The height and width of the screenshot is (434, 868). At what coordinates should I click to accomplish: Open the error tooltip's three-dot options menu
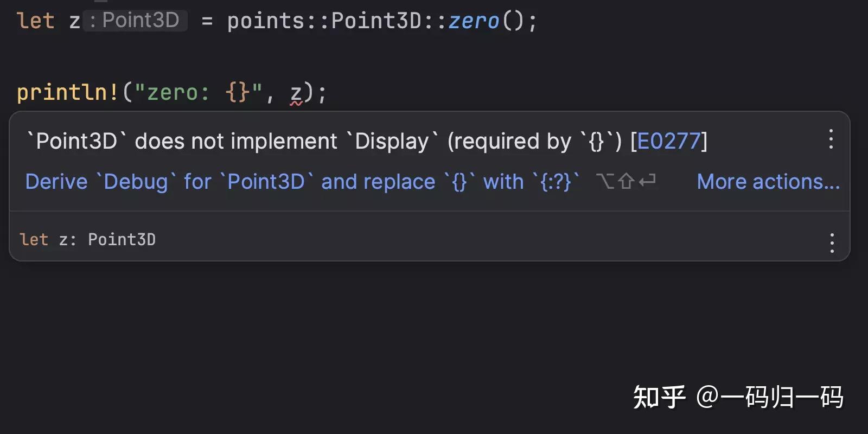click(831, 139)
